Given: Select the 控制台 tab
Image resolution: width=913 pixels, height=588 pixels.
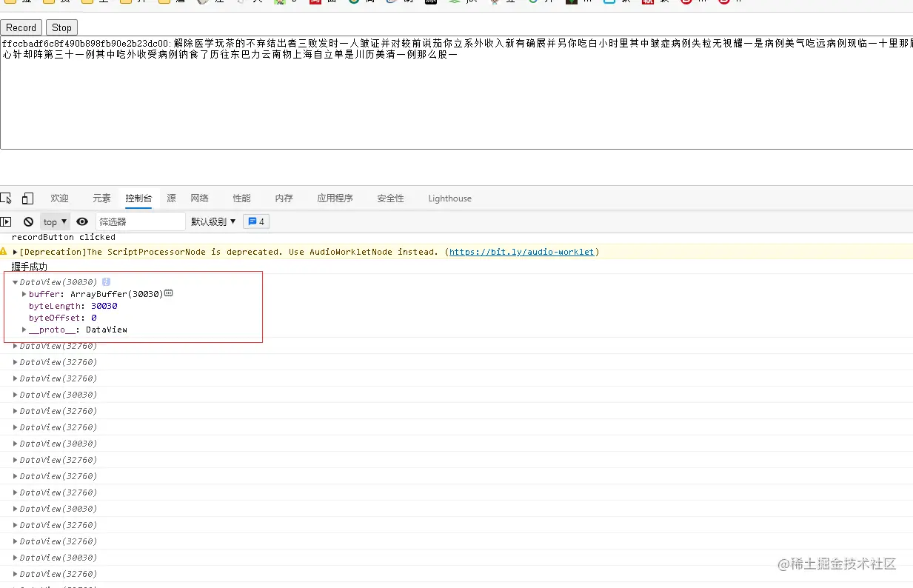Looking at the screenshot, I should [138, 198].
